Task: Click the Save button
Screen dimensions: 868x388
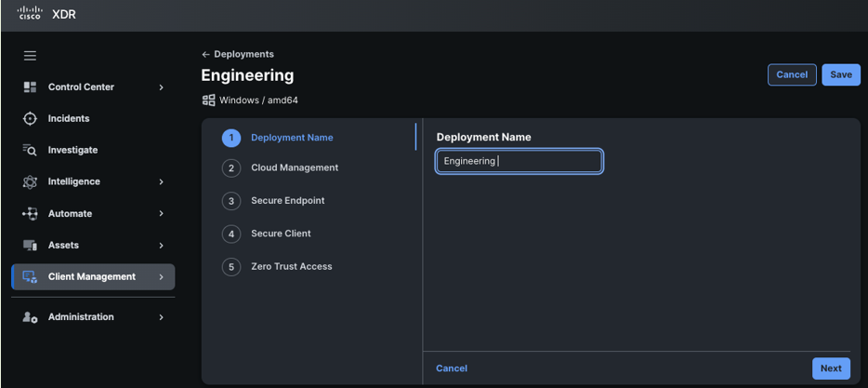Action: coord(841,74)
